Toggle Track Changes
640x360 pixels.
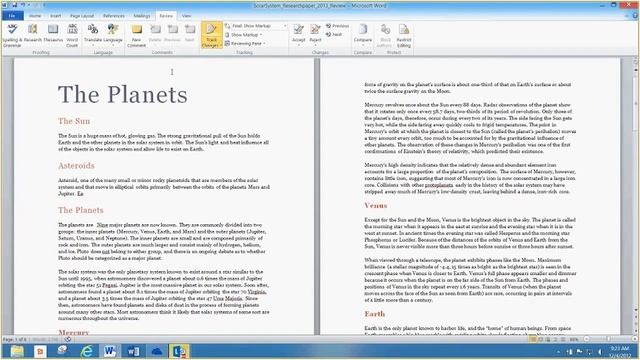(x=211, y=36)
